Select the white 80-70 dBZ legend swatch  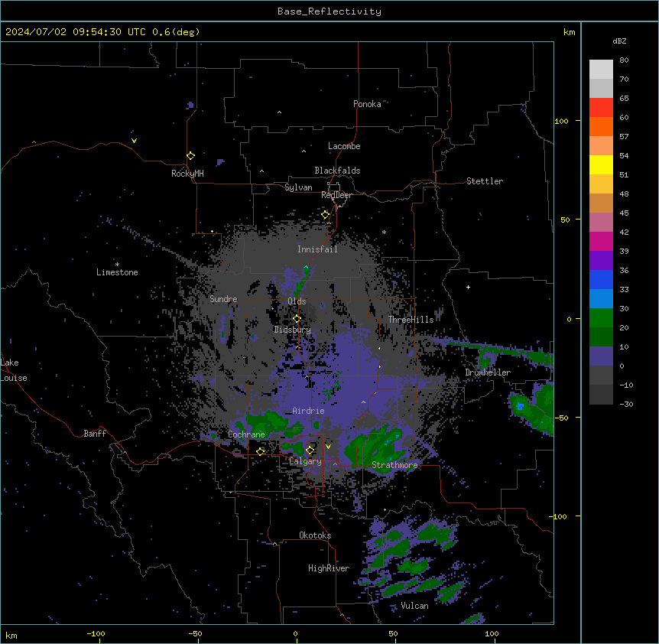[601, 70]
